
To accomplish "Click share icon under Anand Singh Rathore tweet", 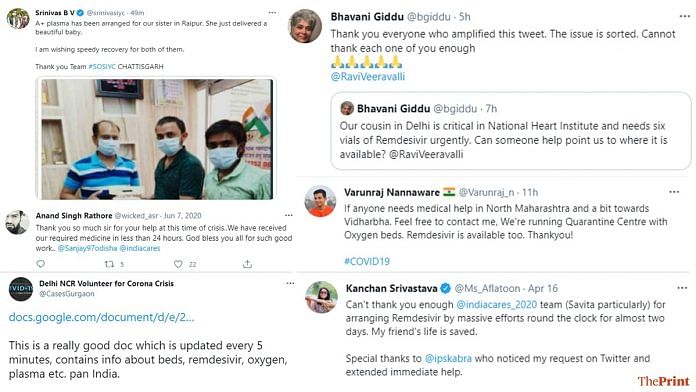I will [x=247, y=264].
